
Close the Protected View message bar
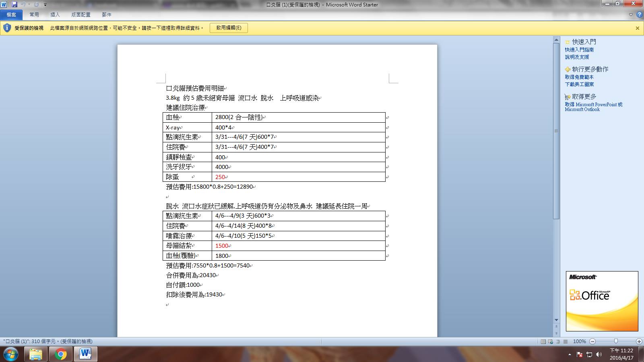638,28
